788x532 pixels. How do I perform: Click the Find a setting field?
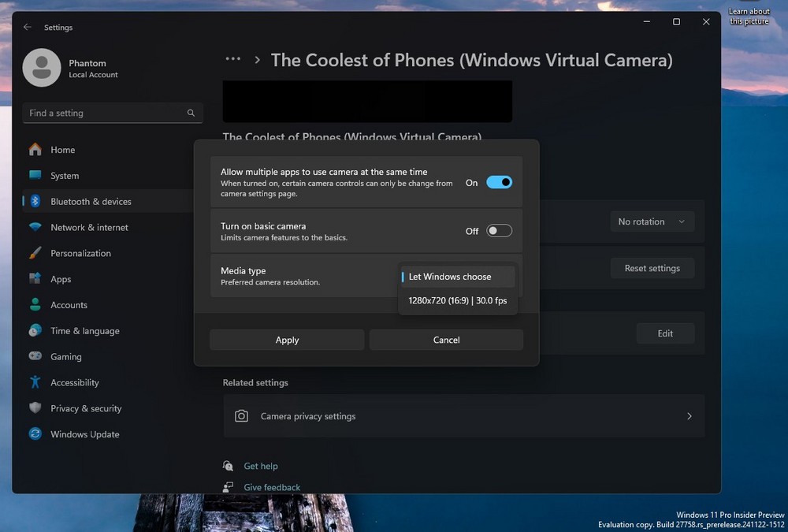[x=113, y=113]
